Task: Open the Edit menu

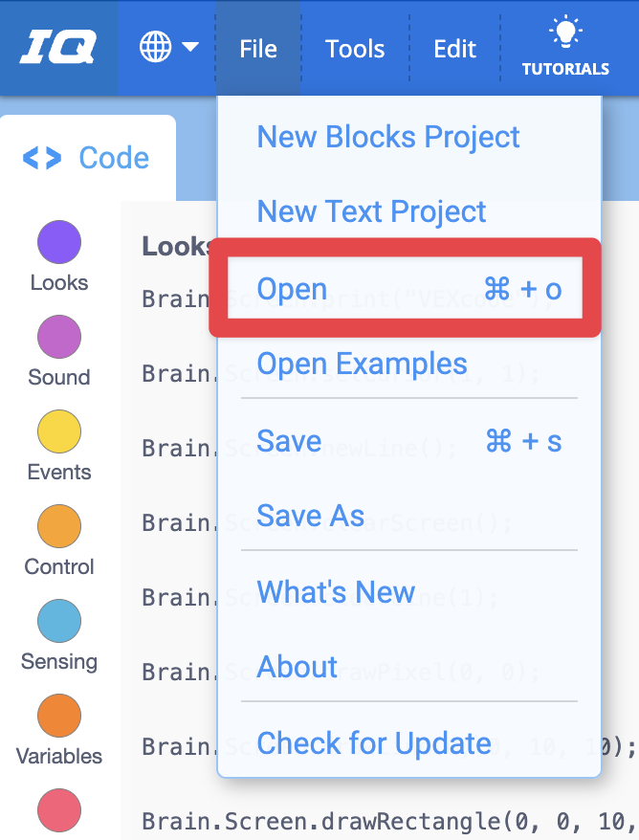Action: point(454,49)
